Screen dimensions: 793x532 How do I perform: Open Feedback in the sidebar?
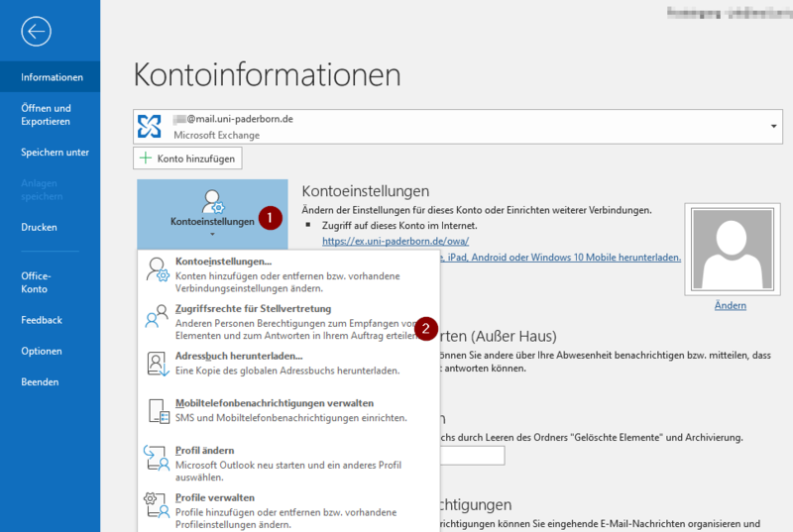pyautogui.click(x=51, y=320)
